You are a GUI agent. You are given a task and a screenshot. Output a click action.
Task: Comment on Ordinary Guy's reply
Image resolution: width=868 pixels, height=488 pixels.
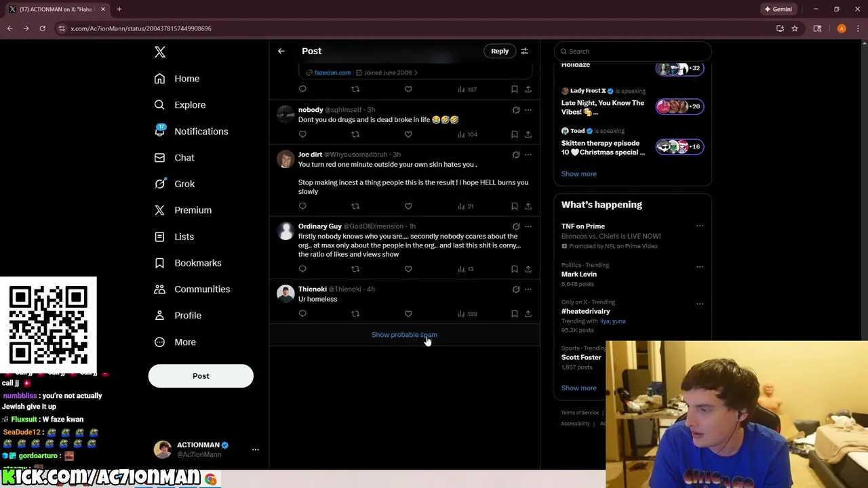click(302, 269)
